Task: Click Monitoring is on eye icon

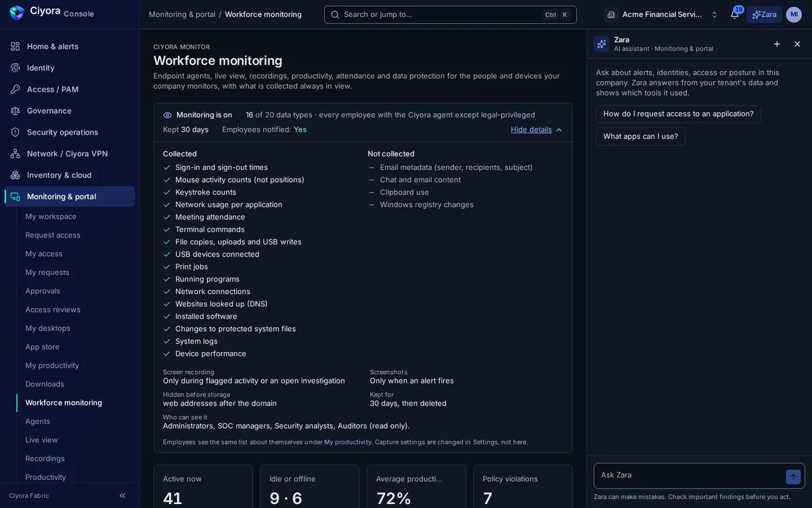Action: [x=168, y=115]
